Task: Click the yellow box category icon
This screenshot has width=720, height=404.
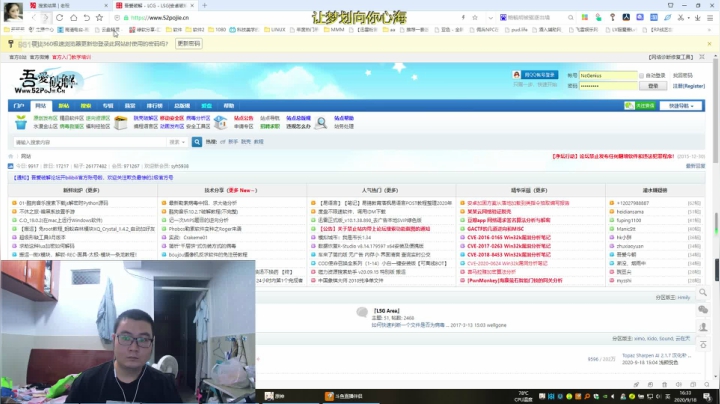Action: 121,122
